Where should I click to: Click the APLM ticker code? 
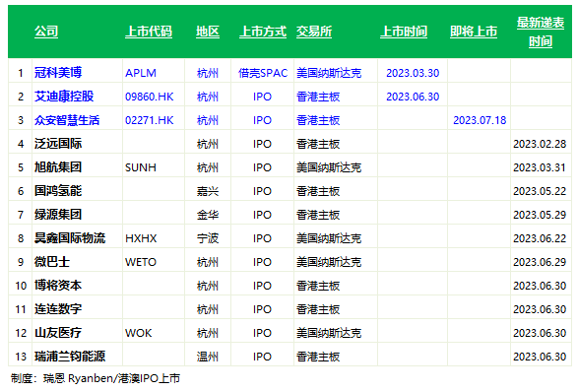[x=141, y=73]
